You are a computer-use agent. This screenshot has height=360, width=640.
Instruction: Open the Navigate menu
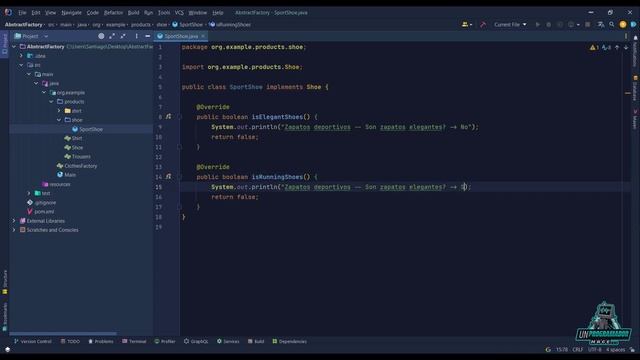(71, 13)
